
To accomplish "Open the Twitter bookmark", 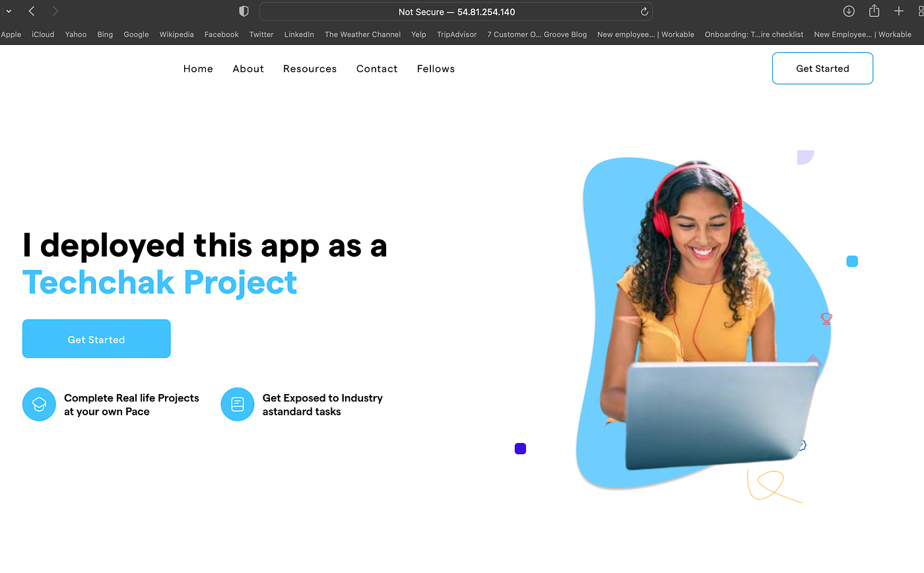I will [261, 34].
